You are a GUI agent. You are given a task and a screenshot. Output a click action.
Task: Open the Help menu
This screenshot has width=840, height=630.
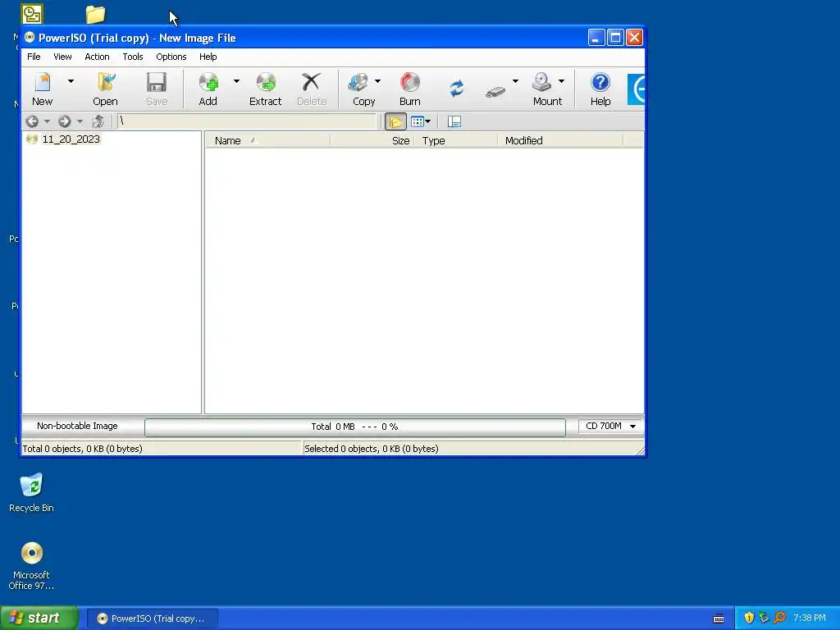208,57
